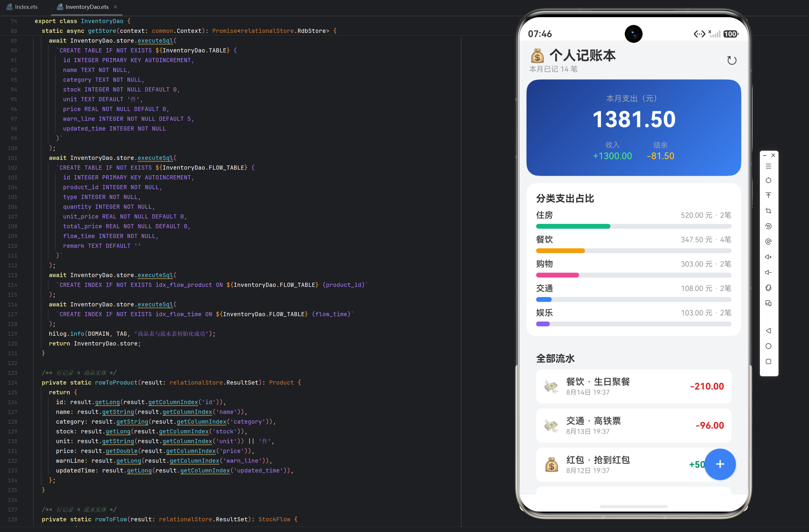The image size is (809, 532).
Task: Click the screenshot crop icon in emulator toolbar
Action: [768, 211]
